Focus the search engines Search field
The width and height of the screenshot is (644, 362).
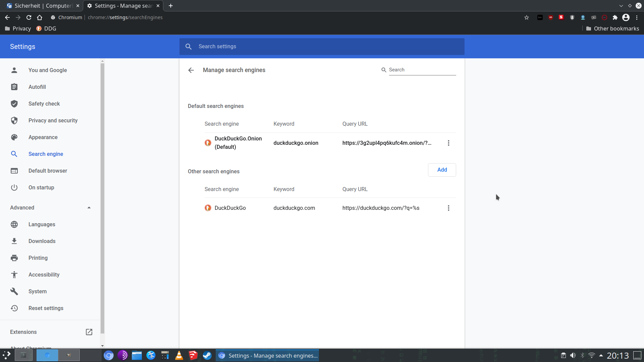point(422,70)
